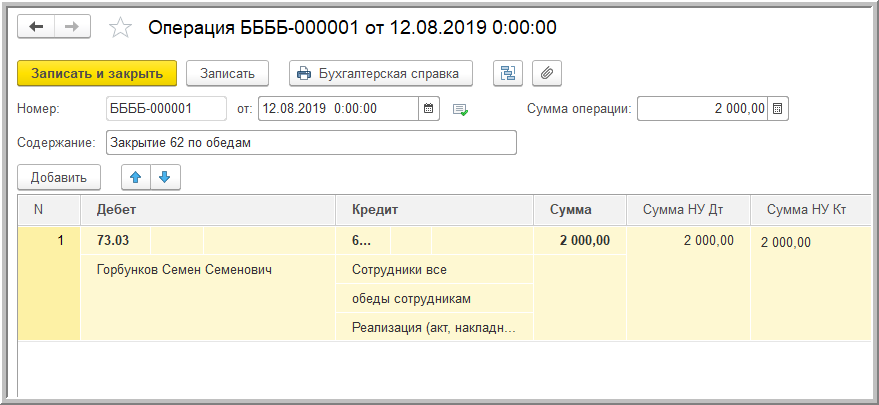
Task: Add document to favorites with star
Action: click(x=121, y=28)
